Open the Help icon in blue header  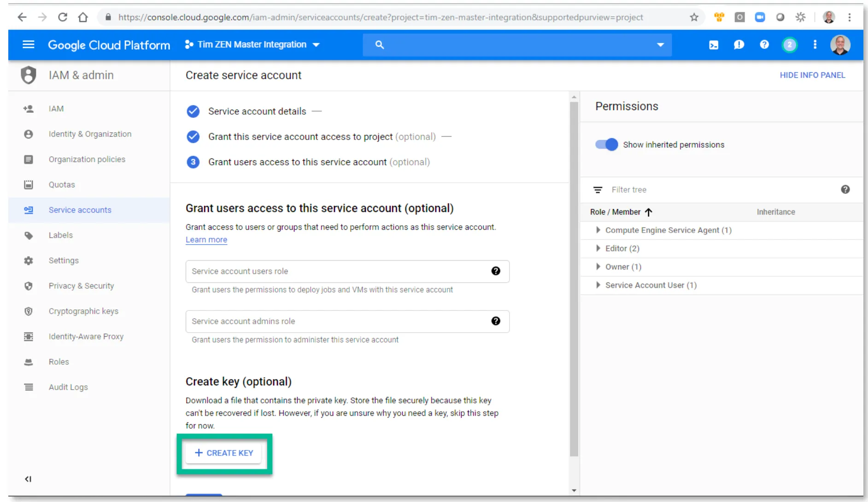[764, 45]
